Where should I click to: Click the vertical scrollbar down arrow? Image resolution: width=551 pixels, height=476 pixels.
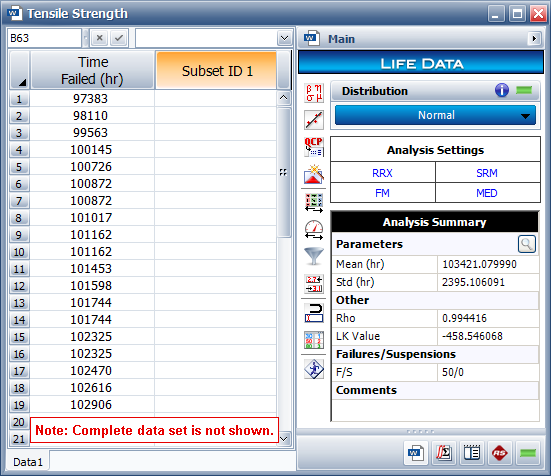click(x=284, y=439)
